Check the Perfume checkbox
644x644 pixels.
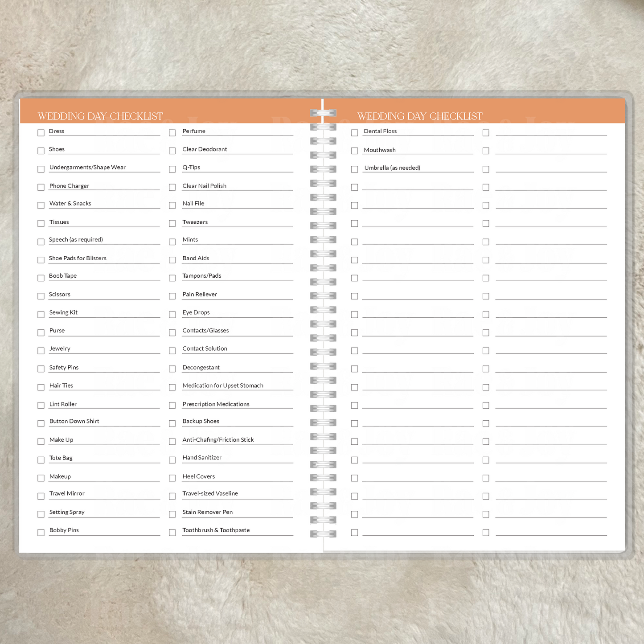tap(172, 133)
